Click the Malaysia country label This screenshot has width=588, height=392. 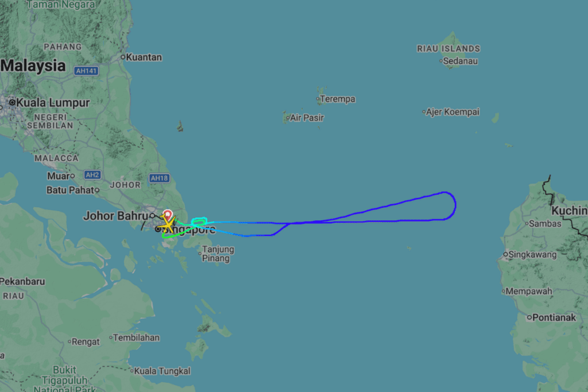click(33, 65)
